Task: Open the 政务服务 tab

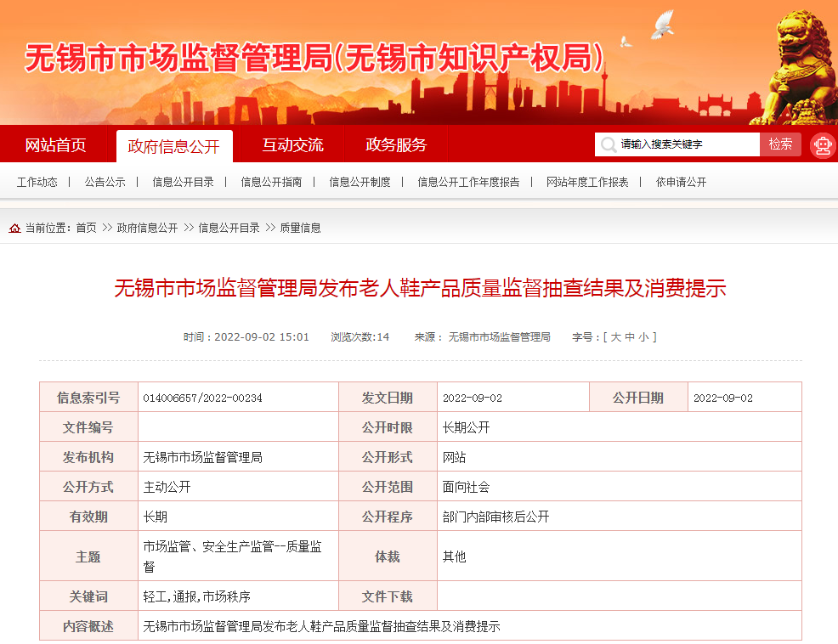Action: click(396, 145)
